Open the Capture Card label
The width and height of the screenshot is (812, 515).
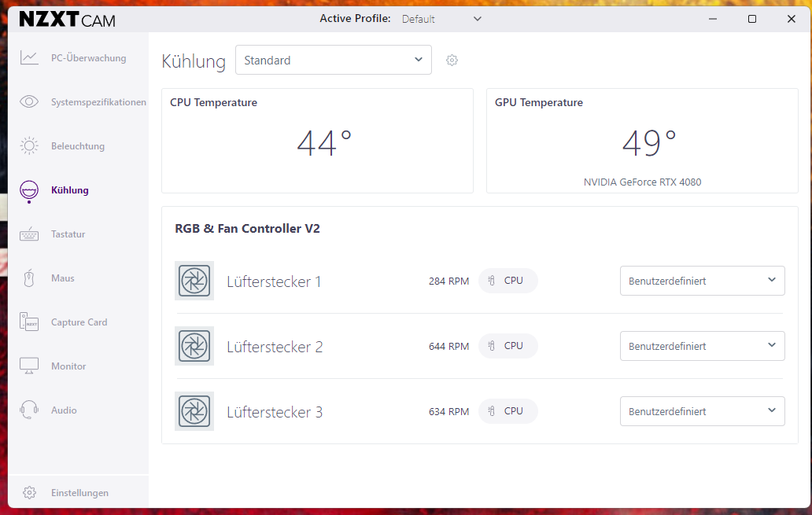(x=79, y=322)
